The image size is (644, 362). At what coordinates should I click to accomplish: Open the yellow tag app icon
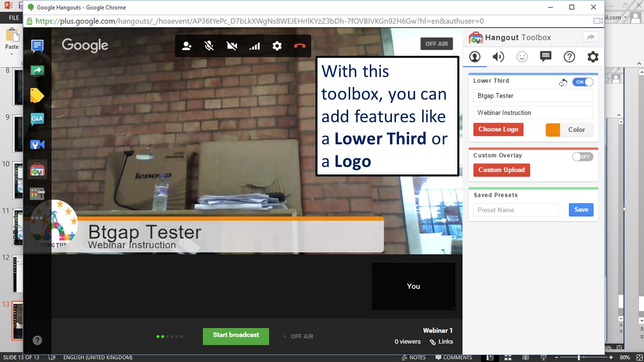[37, 96]
